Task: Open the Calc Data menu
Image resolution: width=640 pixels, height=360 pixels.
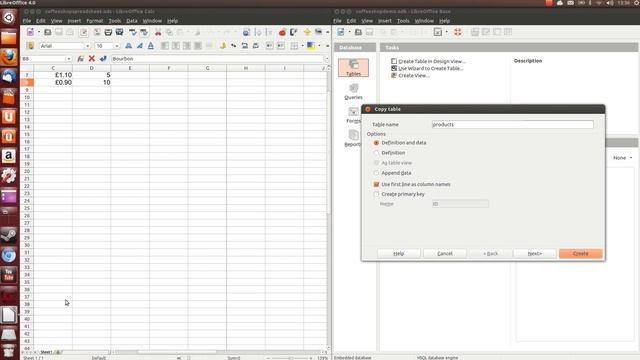Action: click(x=132, y=21)
